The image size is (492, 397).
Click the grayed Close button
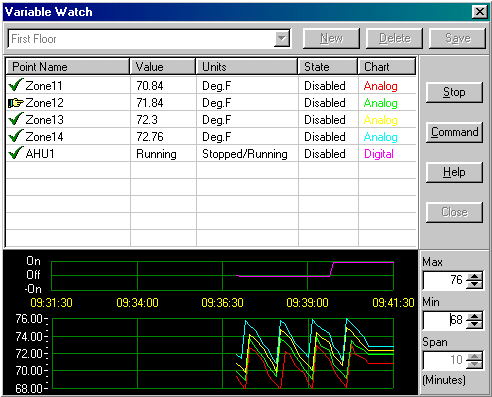(x=454, y=212)
